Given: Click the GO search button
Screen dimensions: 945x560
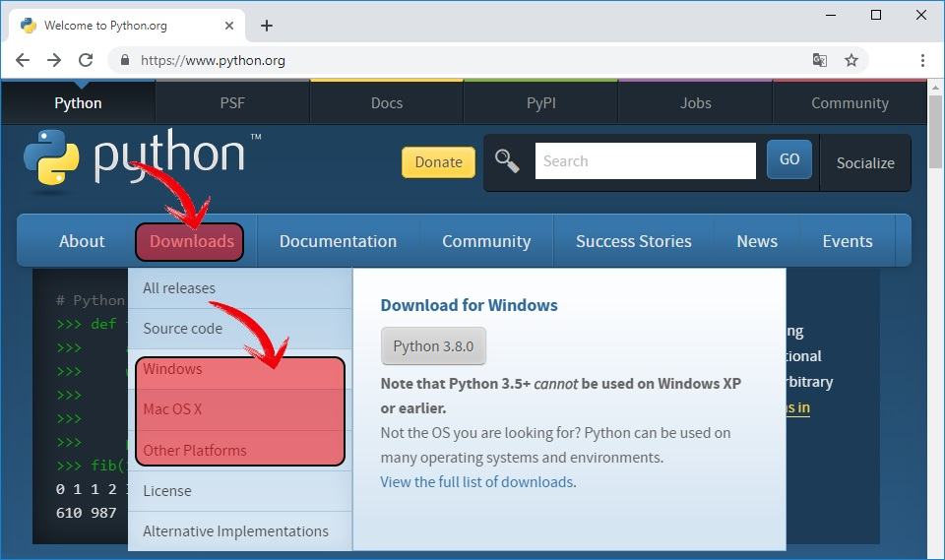Looking at the screenshot, I should tap(789, 159).
